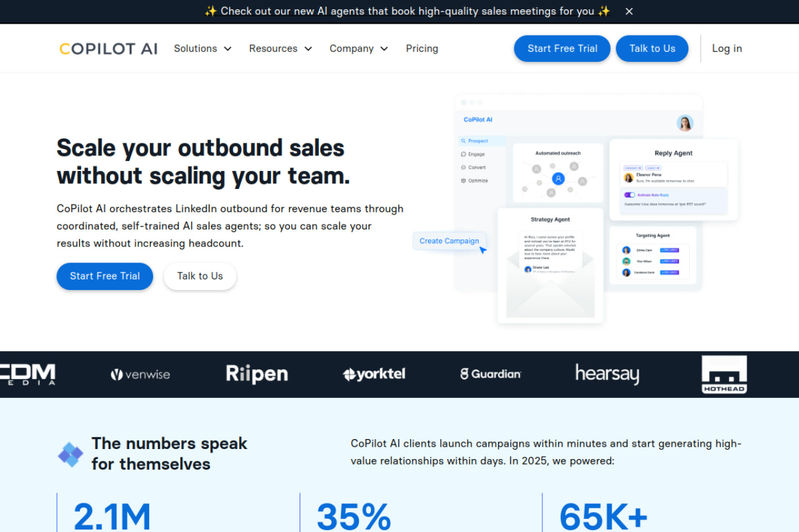The width and height of the screenshot is (799, 532).
Task: Click the paragraph starting "CoPilot AI orchestrates LinkedIn outbound"
Action: [230, 226]
